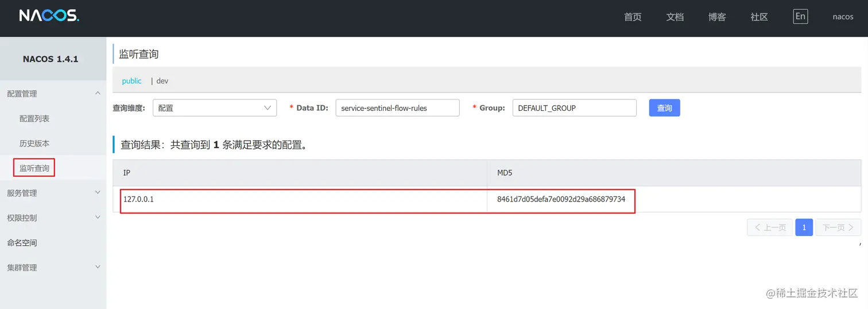
Task: Select 监听查询 in sidebar
Action: [34, 168]
